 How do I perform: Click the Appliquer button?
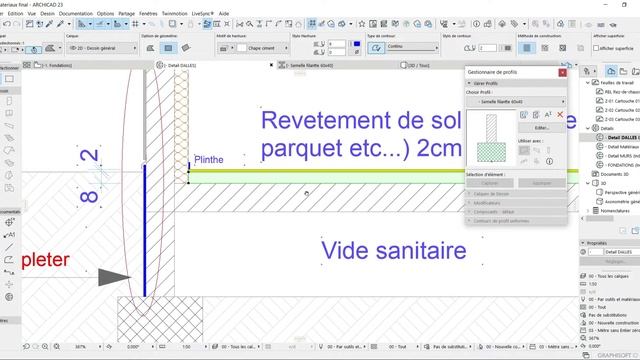click(542, 183)
